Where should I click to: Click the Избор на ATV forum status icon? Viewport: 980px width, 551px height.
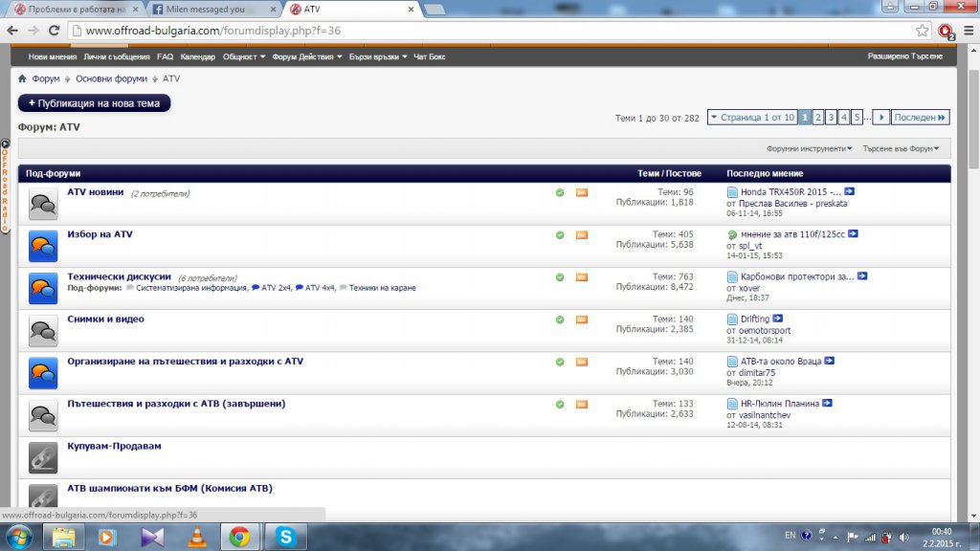(43, 246)
